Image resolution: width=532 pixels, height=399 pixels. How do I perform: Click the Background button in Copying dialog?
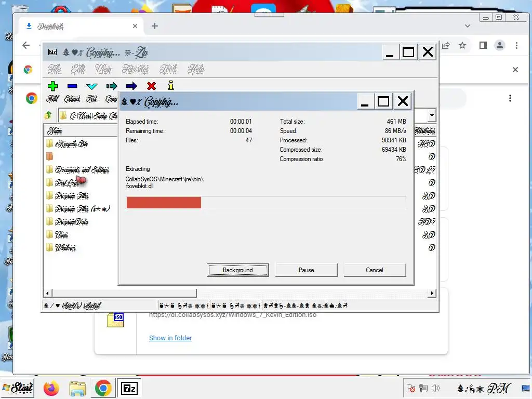[237, 270]
